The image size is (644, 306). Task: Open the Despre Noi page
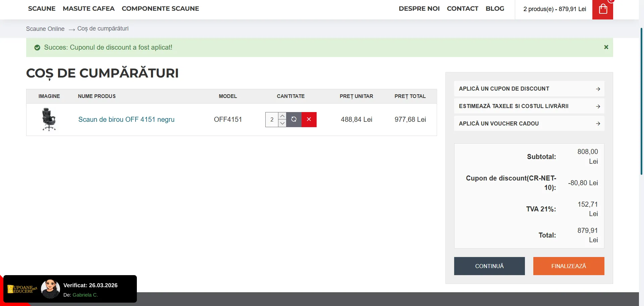click(419, 9)
